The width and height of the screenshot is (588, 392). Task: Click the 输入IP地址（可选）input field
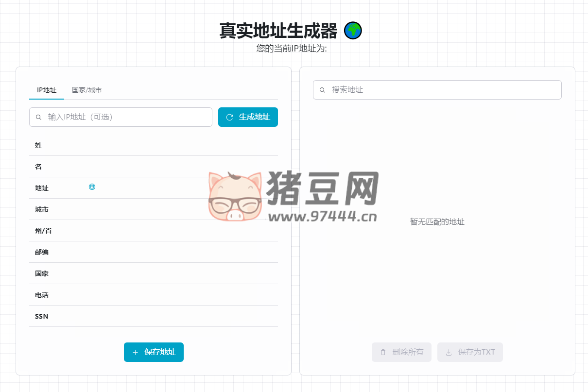click(121, 117)
